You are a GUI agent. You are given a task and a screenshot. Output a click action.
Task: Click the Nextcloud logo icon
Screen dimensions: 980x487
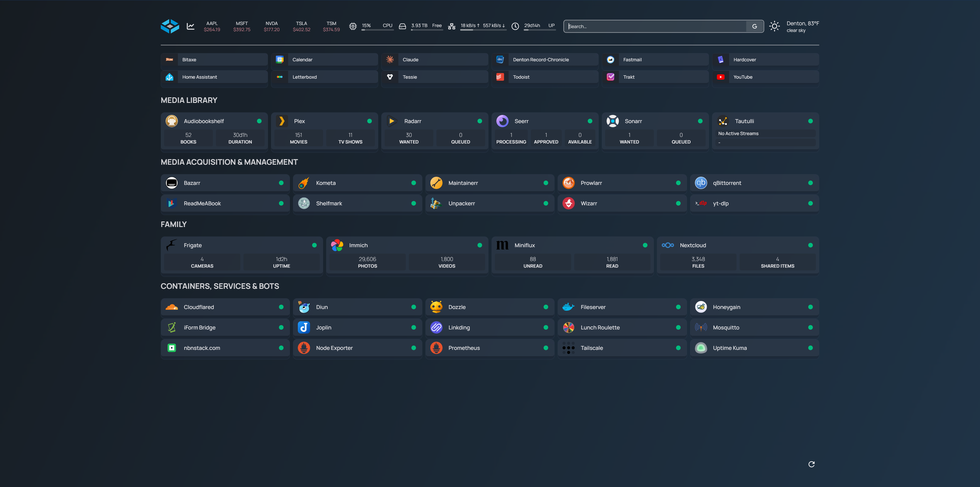tap(668, 245)
